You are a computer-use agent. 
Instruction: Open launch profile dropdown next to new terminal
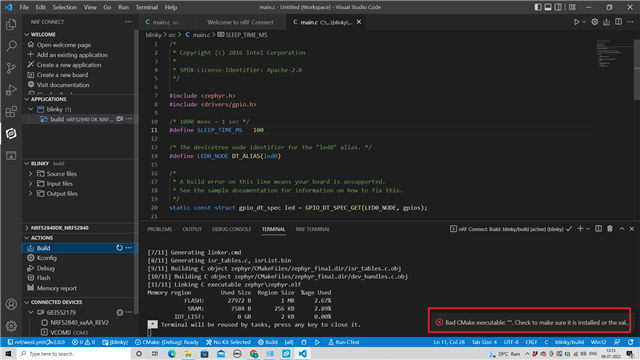[x=588, y=229]
